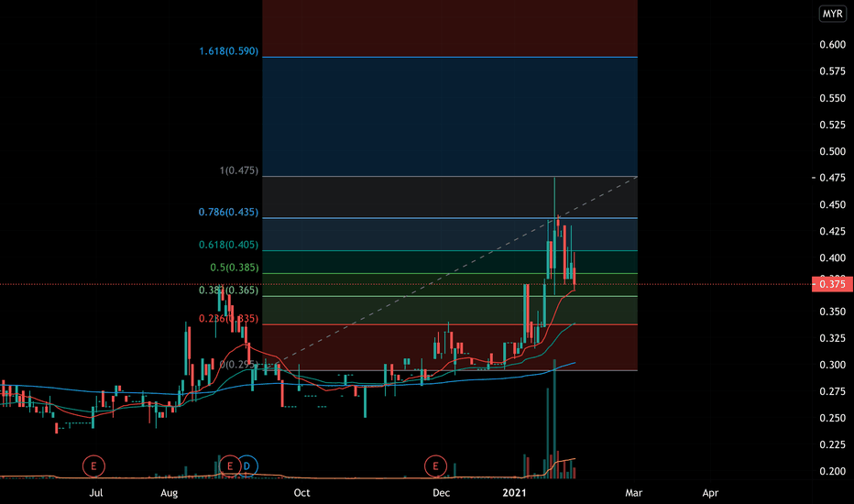Screen dimensions: 854x504
Task: Click the 1(0.475) Fibonacci level label
Action: point(239,170)
